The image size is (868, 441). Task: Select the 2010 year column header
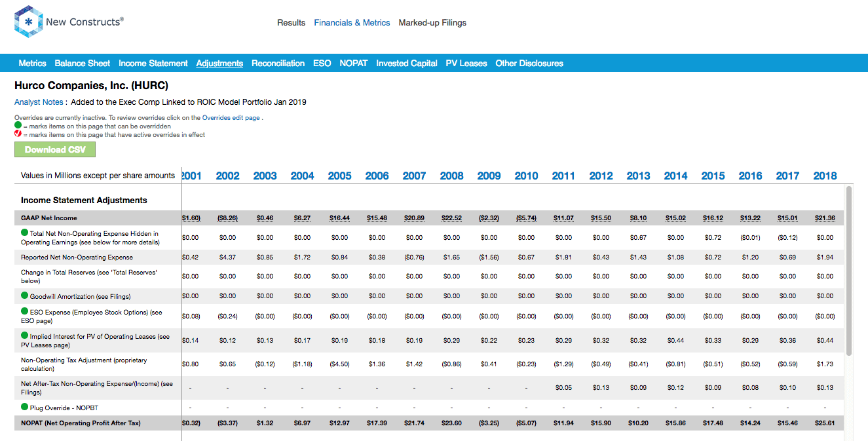pos(526,176)
